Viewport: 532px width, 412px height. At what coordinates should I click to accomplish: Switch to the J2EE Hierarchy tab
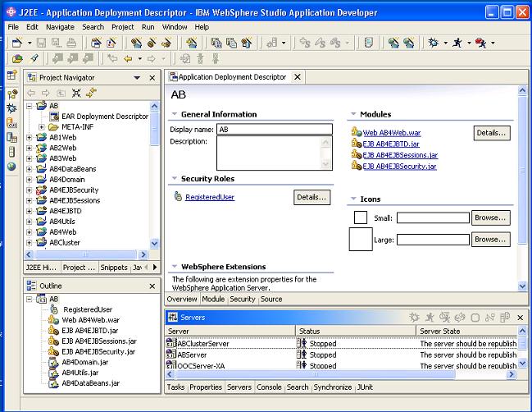click(41, 268)
